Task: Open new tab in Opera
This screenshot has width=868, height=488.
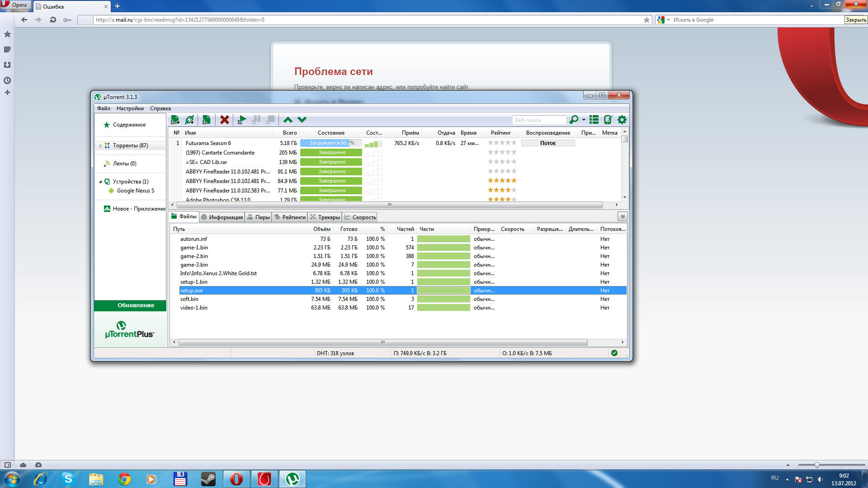Action: pyautogui.click(x=117, y=6)
